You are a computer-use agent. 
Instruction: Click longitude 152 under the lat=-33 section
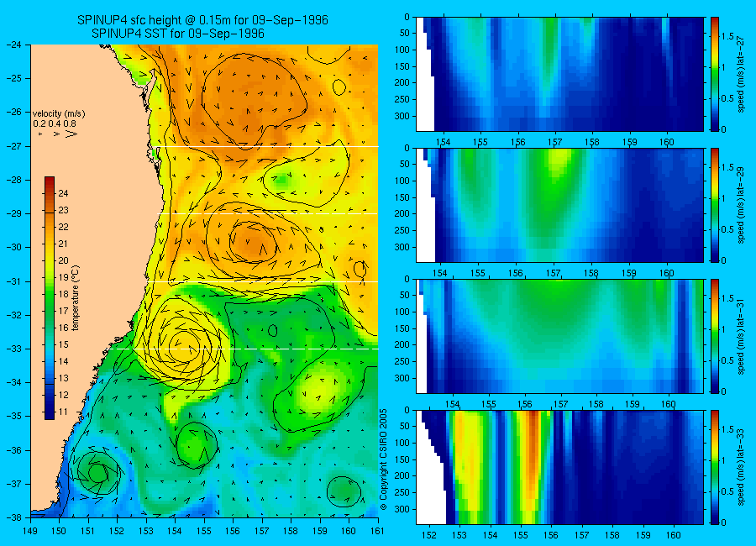(x=428, y=535)
